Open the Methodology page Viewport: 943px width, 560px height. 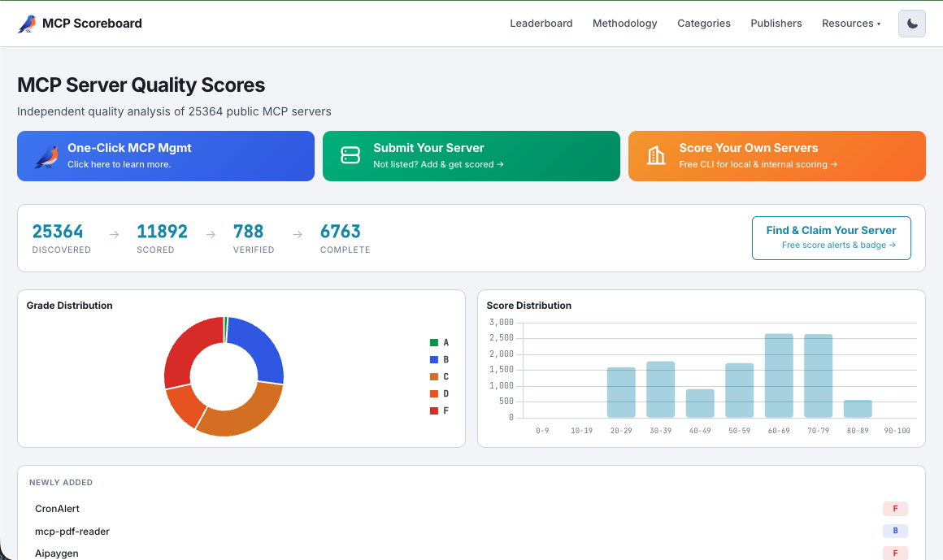tap(624, 24)
